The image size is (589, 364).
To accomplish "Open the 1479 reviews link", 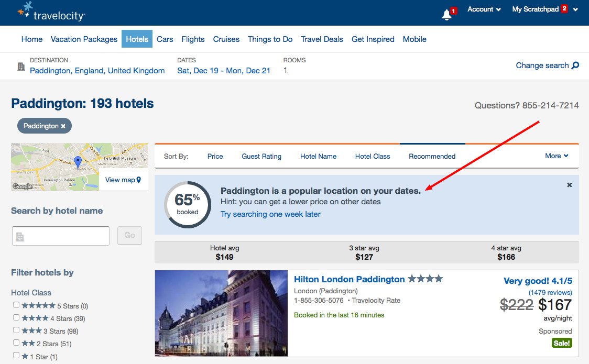I will click(x=550, y=292).
